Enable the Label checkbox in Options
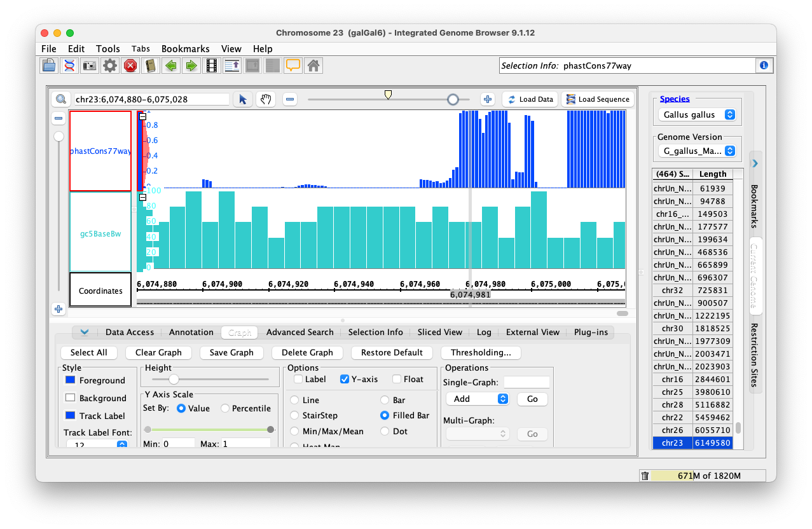The height and width of the screenshot is (529, 812). pos(298,380)
